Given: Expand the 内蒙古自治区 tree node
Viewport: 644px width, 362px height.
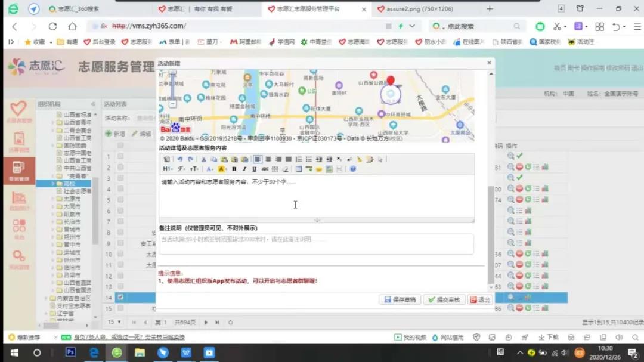Looking at the screenshot, I should 45,298.
